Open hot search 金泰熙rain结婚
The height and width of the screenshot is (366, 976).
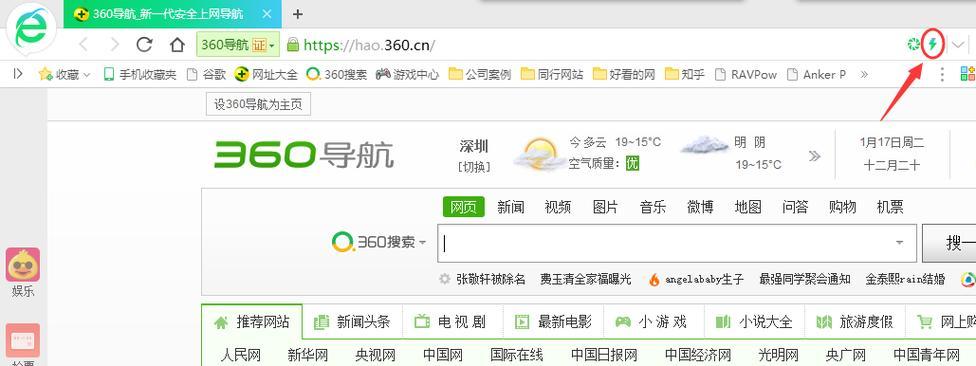coord(905,279)
